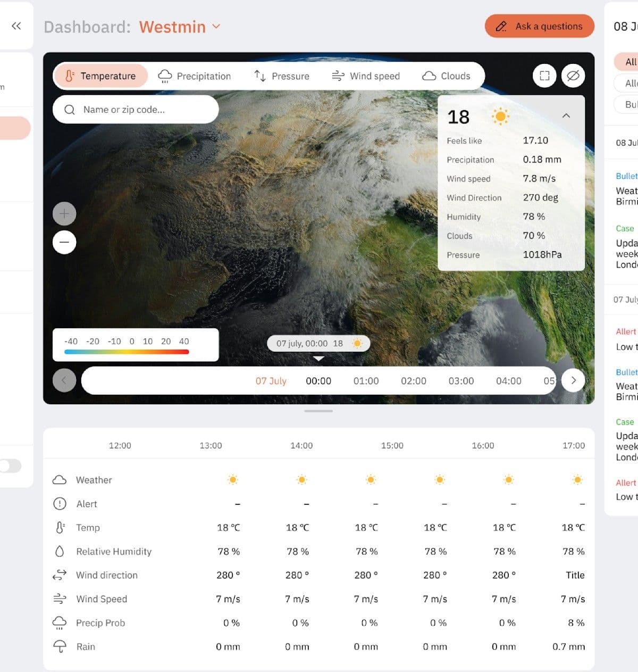The height and width of the screenshot is (672, 638).
Task: Click Precipitation tab rain cloud icon
Action: point(165,76)
